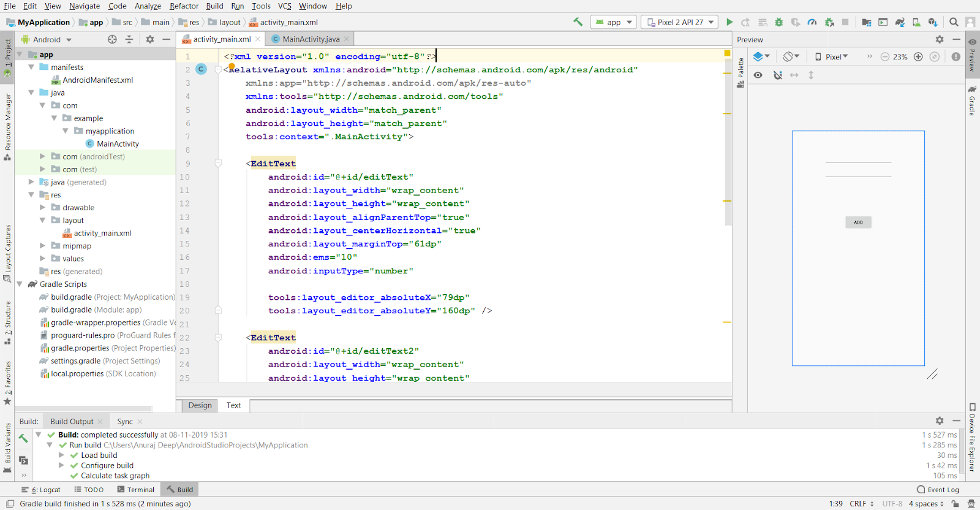Screen dimensions: 980x510
Task: Open the Preview panel gear settings
Action: pyautogui.click(x=940, y=39)
